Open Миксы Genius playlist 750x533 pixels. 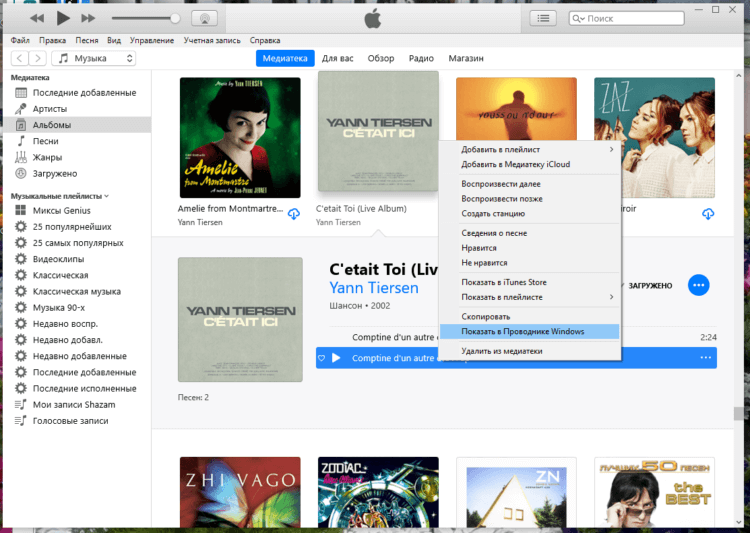(77, 211)
